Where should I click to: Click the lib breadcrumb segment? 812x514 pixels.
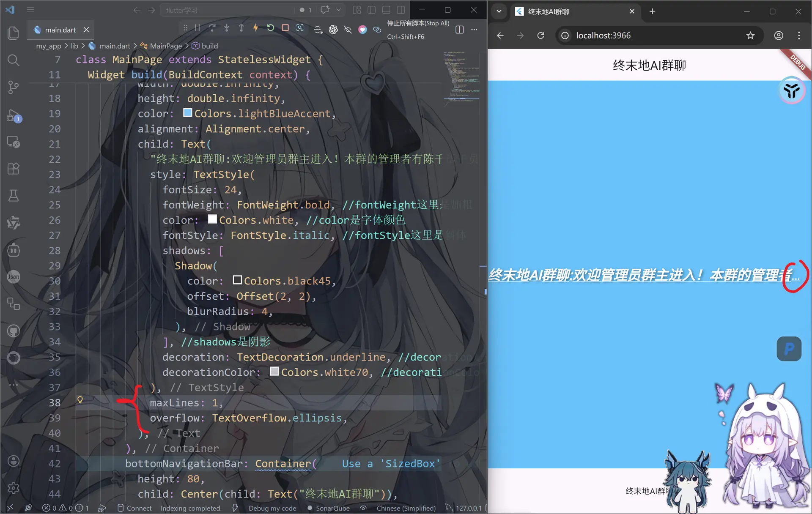pyautogui.click(x=74, y=46)
